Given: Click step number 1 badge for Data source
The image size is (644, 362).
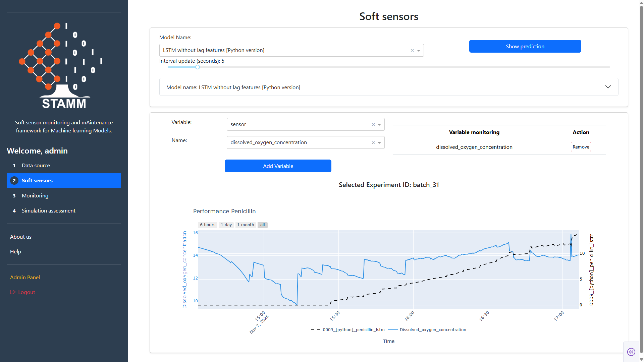Looking at the screenshot, I should (x=14, y=166).
